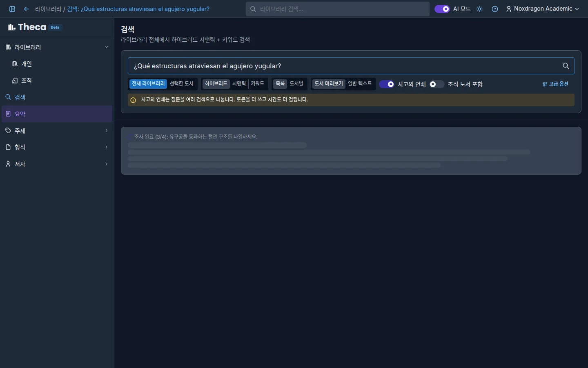Turn off the 사고의 연쇄 switch
The image size is (588, 368).
(387, 84)
